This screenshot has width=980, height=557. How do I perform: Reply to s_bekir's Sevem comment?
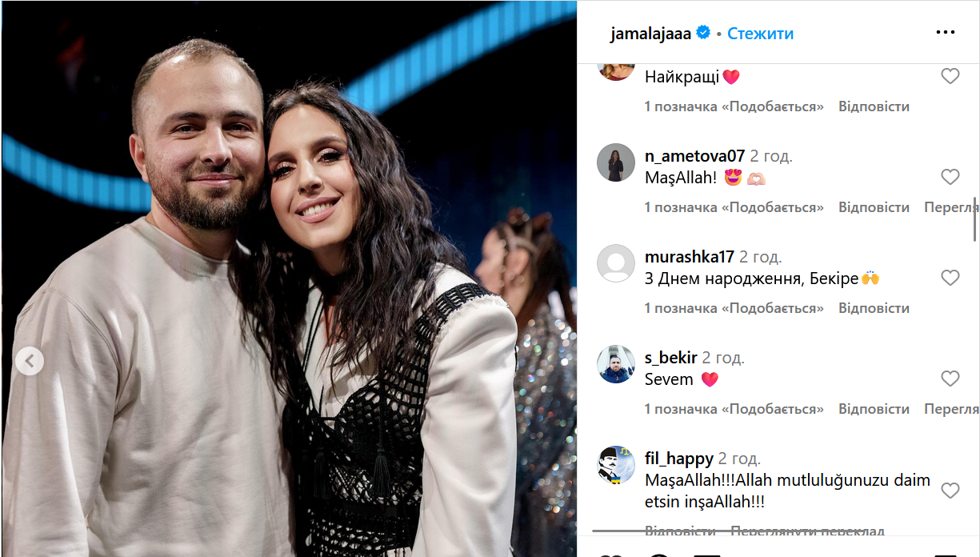coord(874,409)
